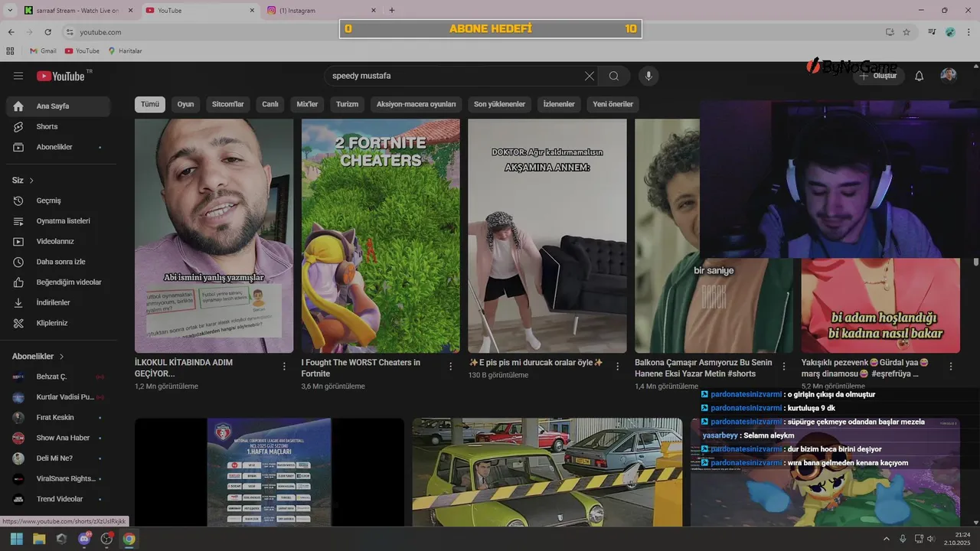Select Aksiyon-macera oyunları chip
Viewport: 980px width, 551px height.
coord(416,104)
